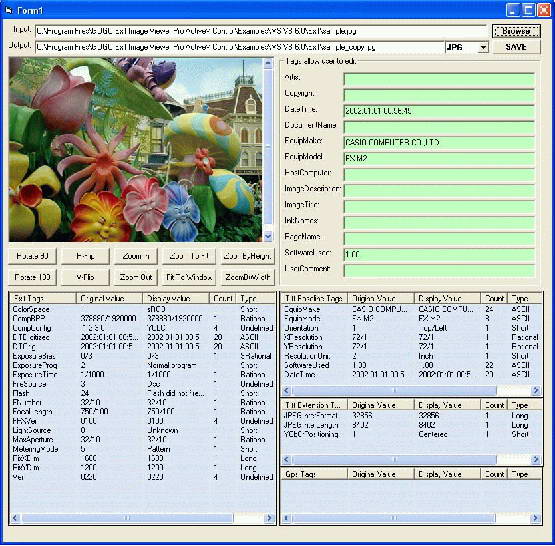
Task: Click the Zoom To 1:1 button
Action: 189,256
